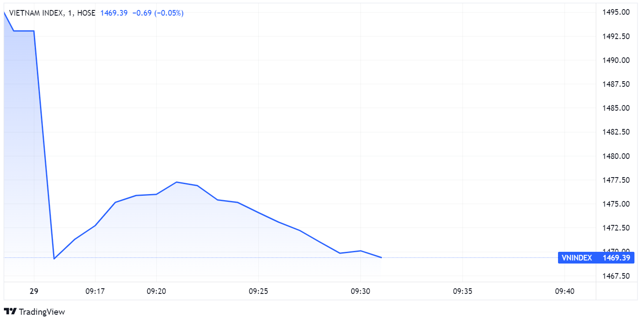Click the VNINDEX price tag on axis

point(597,258)
